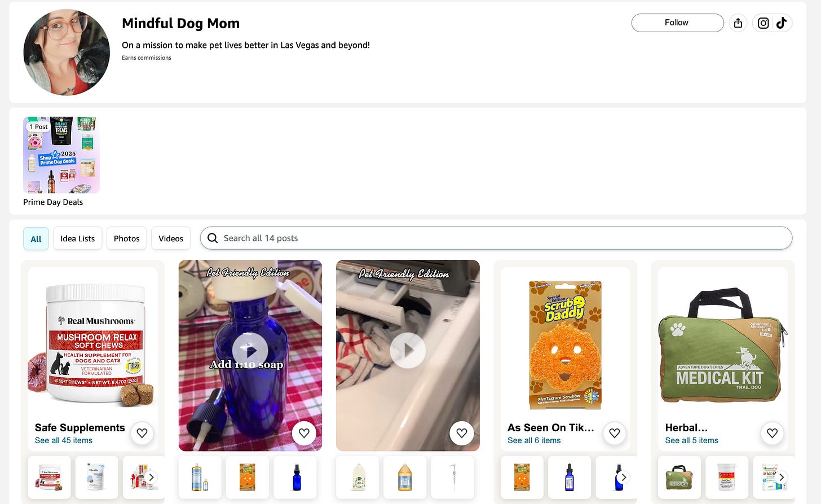821x504 pixels.
Task: Open the share icon beside Follow
Action: click(x=738, y=23)
